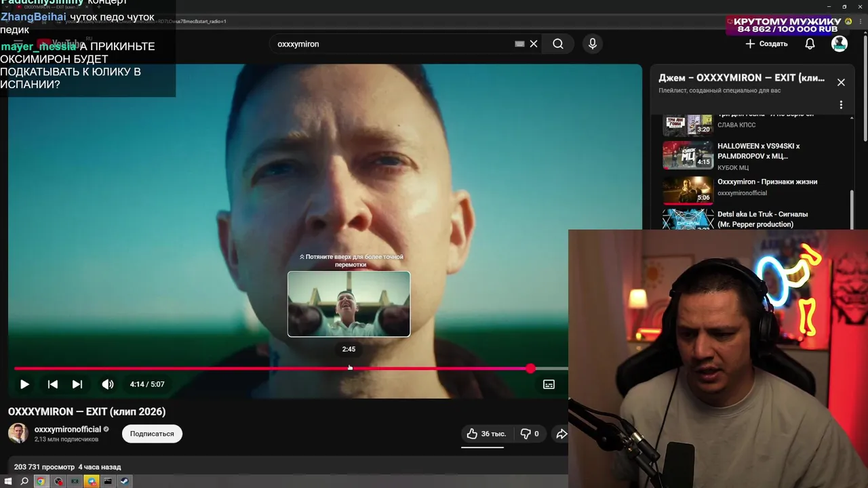Play HALLOWEEN x VS94SKI playlist item

click(x=757, y=156)
